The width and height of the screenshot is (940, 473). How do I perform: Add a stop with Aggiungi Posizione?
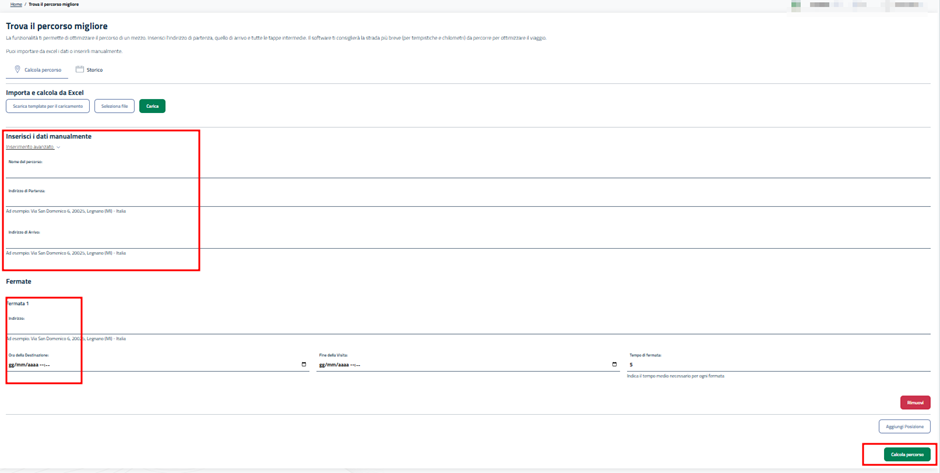pos(904,427)
